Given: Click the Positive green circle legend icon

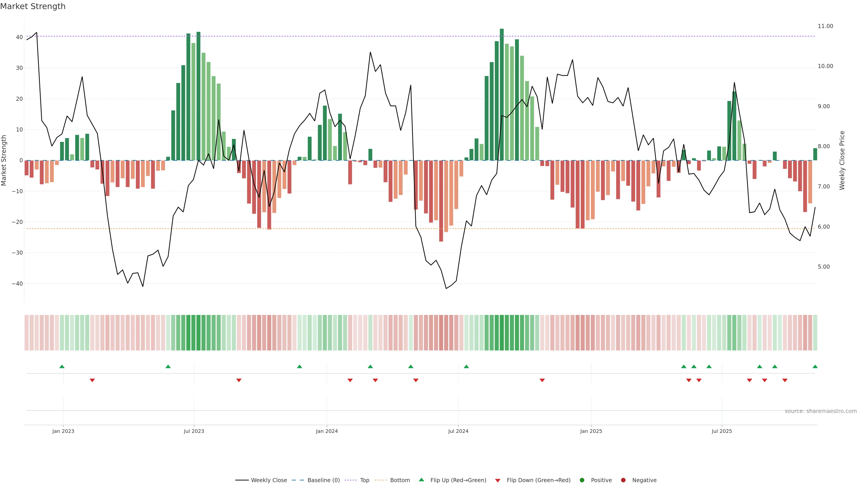Looking at the screenshot, I should (582, 480).
